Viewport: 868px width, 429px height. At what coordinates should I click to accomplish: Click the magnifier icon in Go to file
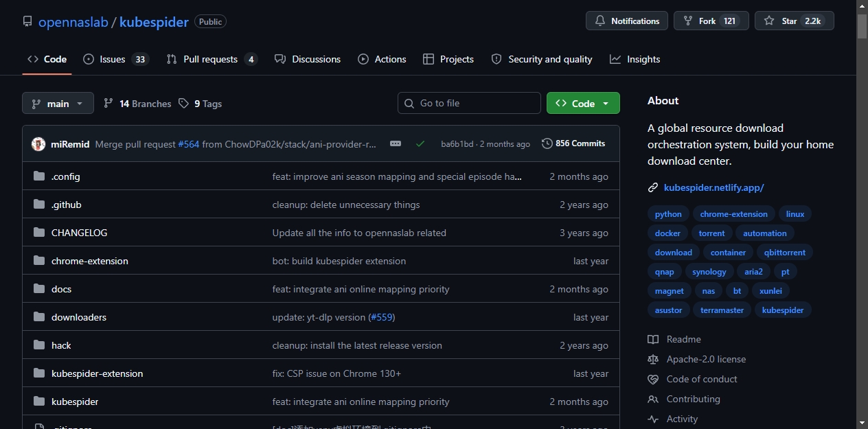pyautogui.click(x=409, y=103)
